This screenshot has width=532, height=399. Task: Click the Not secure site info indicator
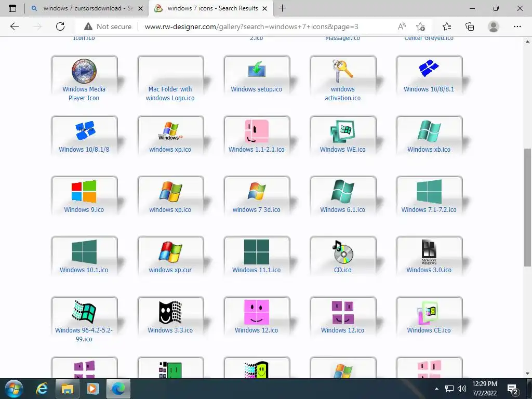[108, 26]
